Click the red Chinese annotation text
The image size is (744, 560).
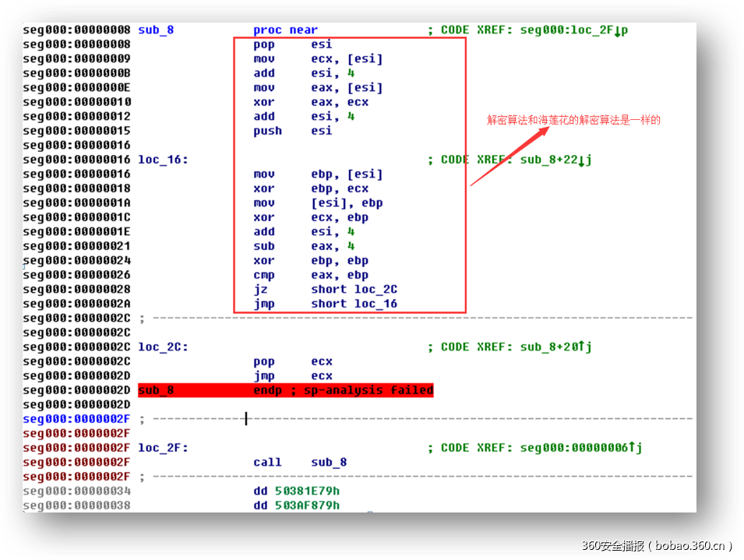(573, 121)
